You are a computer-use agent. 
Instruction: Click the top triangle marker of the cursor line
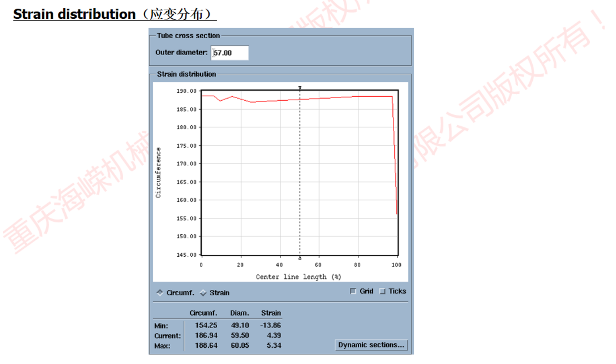(300, 88)
